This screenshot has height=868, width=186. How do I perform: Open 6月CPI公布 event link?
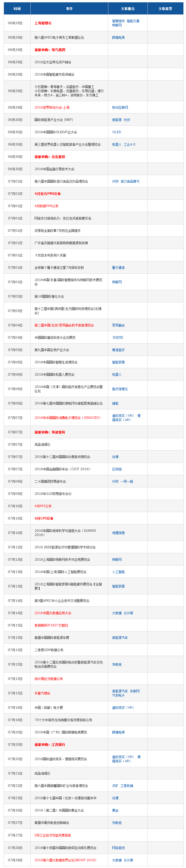(x=44, y=518)
